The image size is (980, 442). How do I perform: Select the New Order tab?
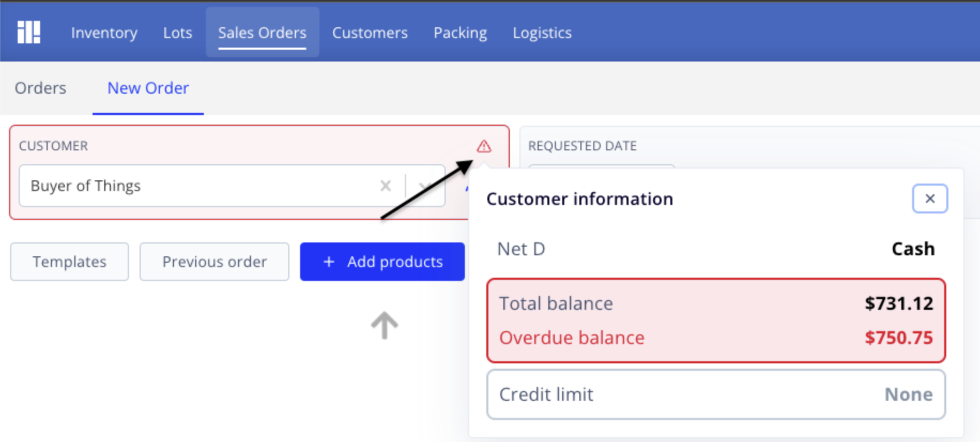coord(148,88)
